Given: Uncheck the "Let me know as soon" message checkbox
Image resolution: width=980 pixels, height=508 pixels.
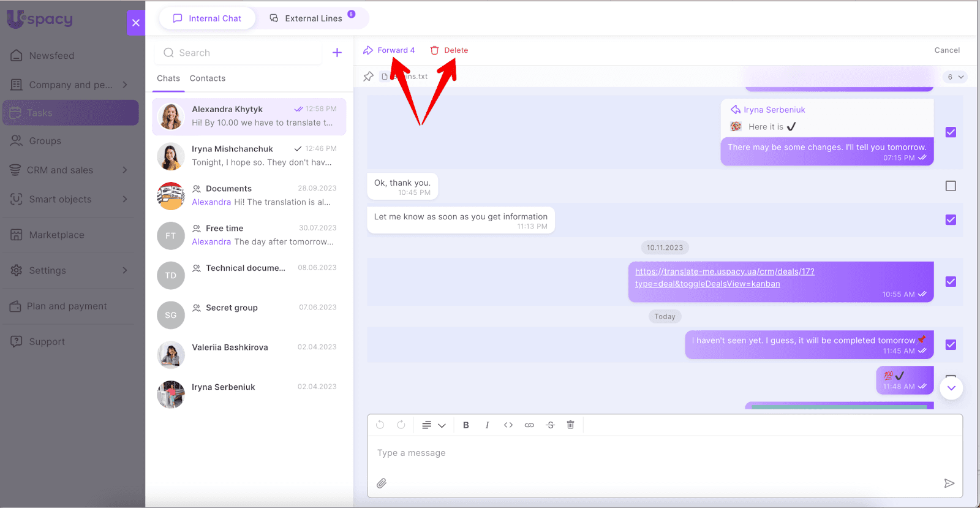Looking at the screenshot, I should (x=950, y=220).
